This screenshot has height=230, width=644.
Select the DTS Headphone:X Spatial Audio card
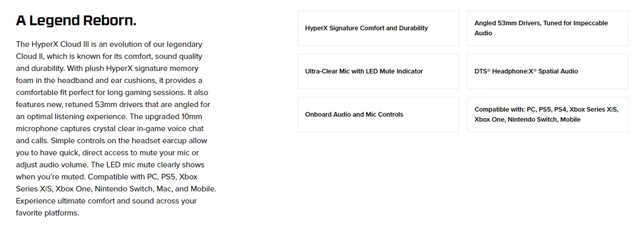[548, 71]
